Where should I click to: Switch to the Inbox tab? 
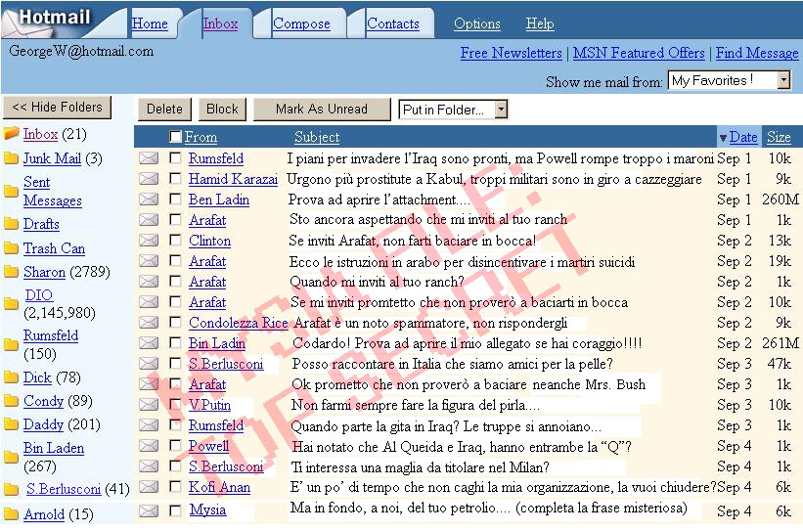pyautogui.click(x=220, y=23)
